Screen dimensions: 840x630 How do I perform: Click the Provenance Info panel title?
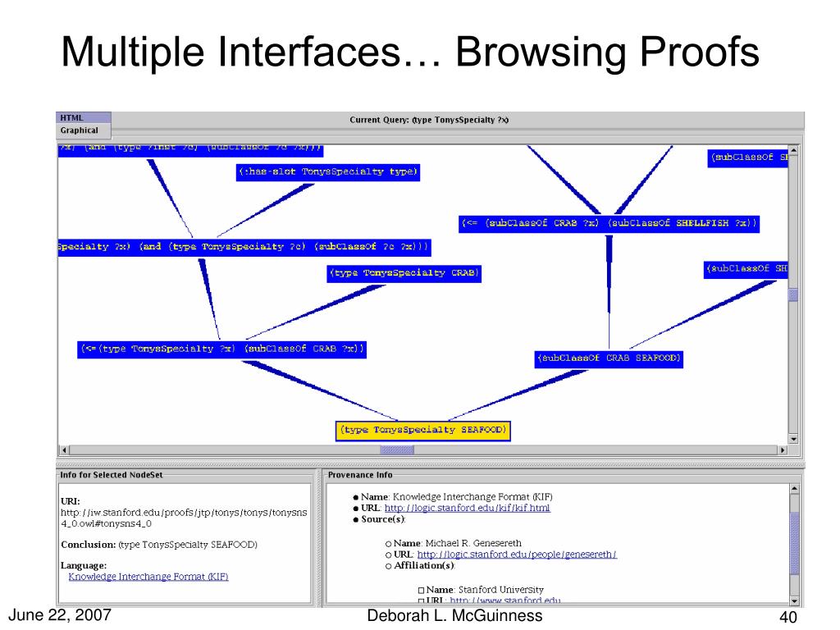click(x=360, y=475)
